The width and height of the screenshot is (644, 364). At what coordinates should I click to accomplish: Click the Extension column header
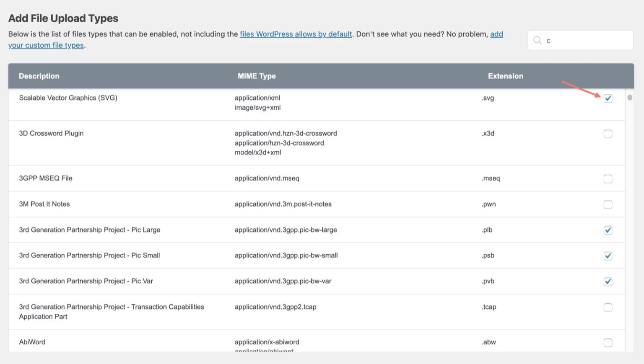(x=505, y=76)
